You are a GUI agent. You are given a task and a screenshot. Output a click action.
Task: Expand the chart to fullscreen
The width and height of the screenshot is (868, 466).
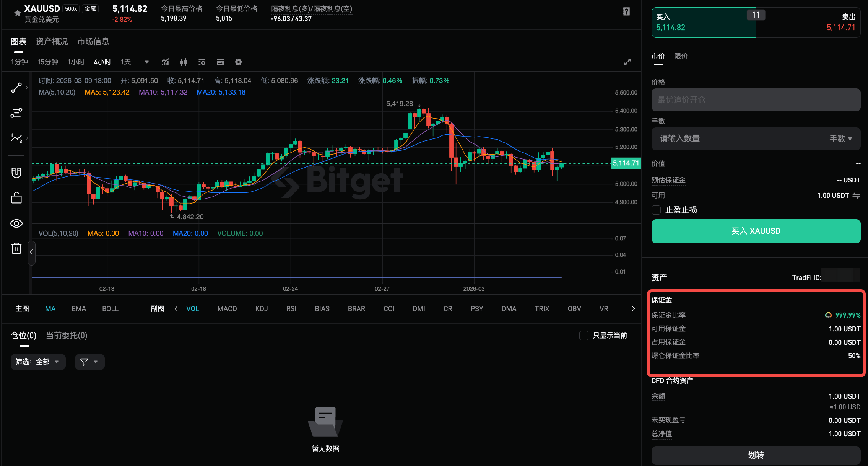(627, 62)
